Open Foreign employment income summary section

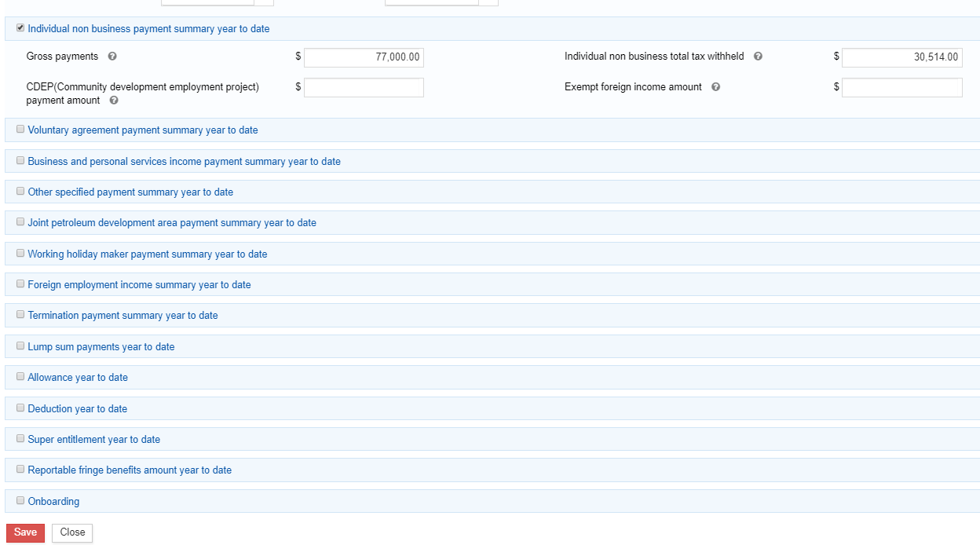tap(139, 285)
